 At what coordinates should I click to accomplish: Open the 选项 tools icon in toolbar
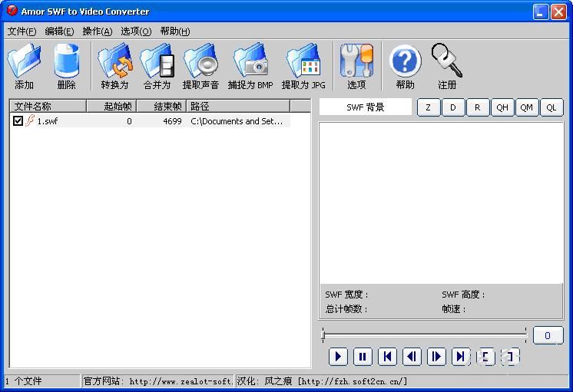356,61
